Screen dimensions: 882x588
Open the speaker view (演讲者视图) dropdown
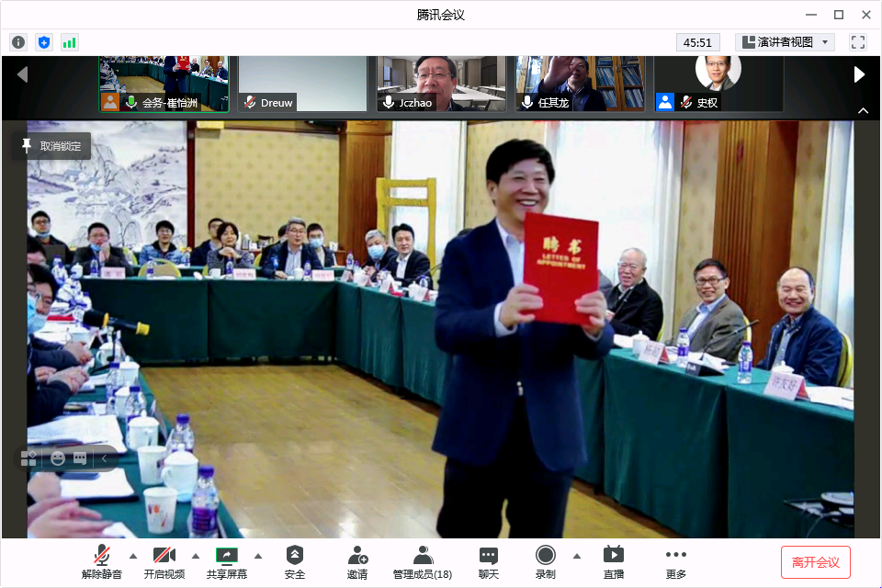click(785, 42)
